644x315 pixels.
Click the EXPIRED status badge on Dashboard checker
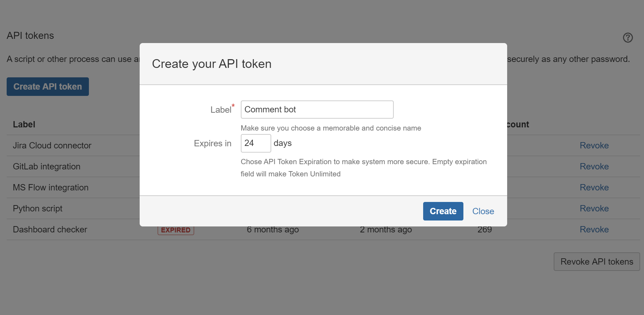coord(175,230)
